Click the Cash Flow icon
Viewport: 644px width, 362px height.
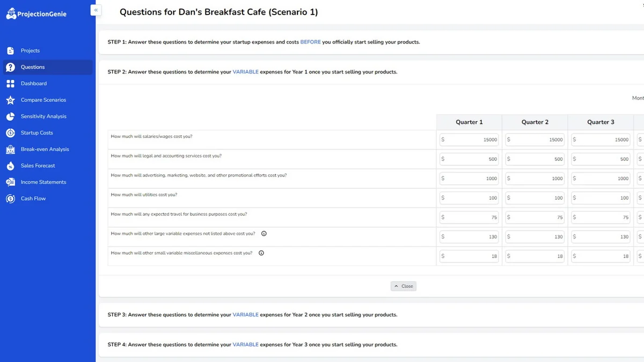click(10, 198)
